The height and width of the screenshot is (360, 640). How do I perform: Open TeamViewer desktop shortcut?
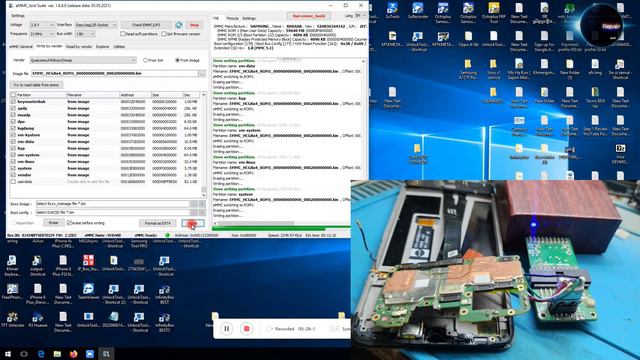[x=88, y=293]
